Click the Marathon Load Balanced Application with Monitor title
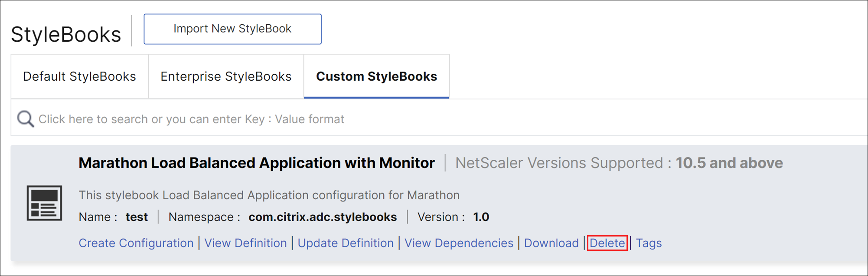The height and width of the screenshot is (276, 868). click(x=257, y=163)
